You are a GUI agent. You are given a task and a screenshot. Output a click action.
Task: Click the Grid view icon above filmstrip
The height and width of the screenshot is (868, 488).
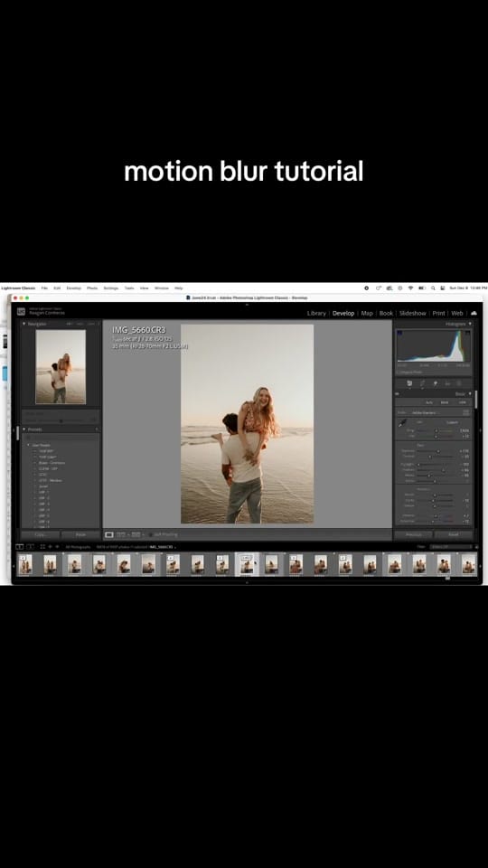point(42,547)
